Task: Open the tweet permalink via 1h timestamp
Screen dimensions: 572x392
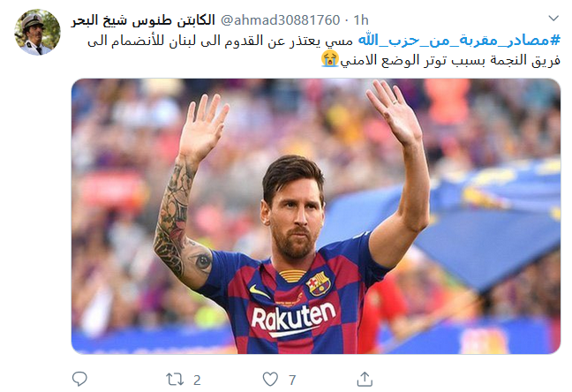Action: [x=361, y=20]
